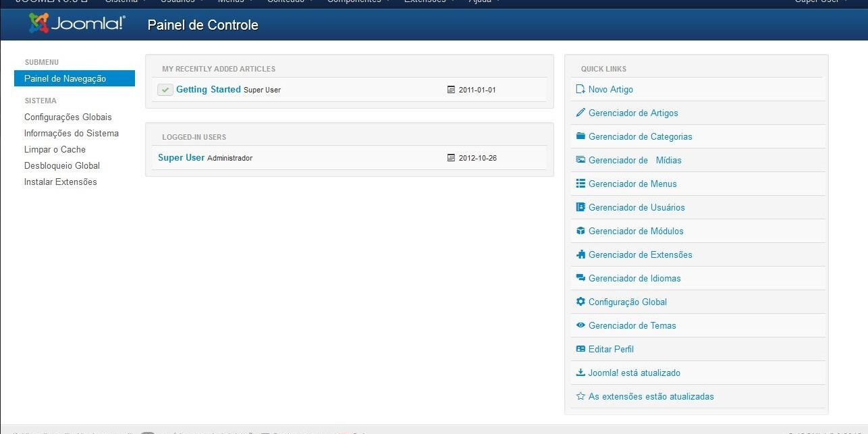The height and width of the screenshot is (434, 868).
Task: Select the gear icon for Configuração Global
Action: (580, 302)
